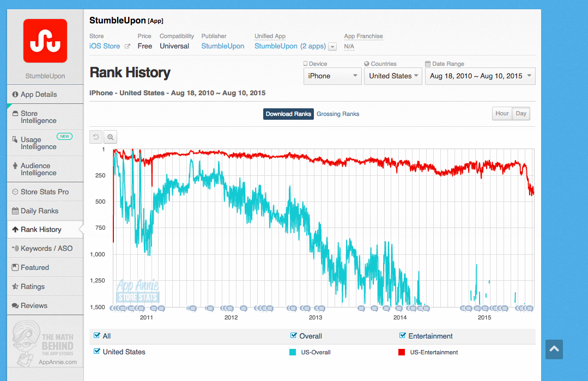Image resolution: width=588 pixels, height=381 pixels.
Task: Click the US-Overall cyan legend swatch
Action: 293,352
